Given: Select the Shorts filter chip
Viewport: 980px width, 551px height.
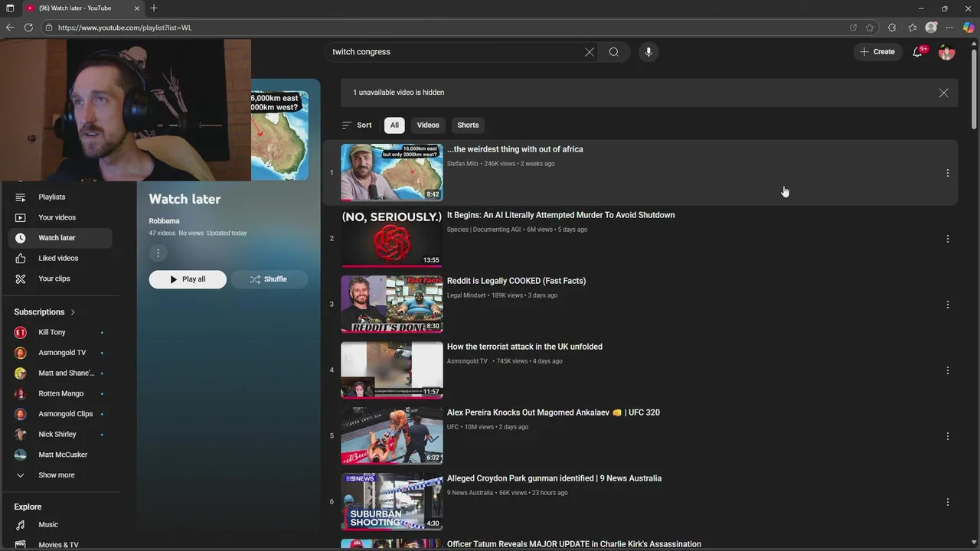Looking at the screenshot, I should (468, 125).
